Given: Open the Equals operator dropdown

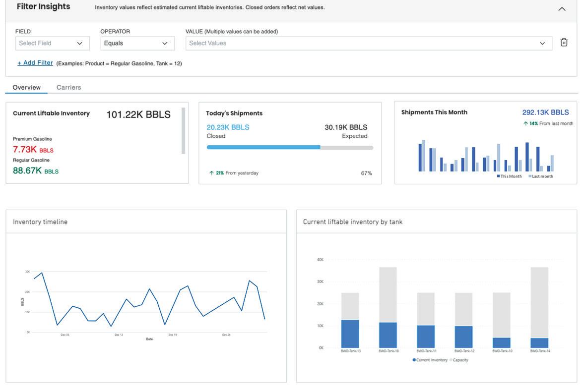Looking at the screenshot, I should [137, 43].
